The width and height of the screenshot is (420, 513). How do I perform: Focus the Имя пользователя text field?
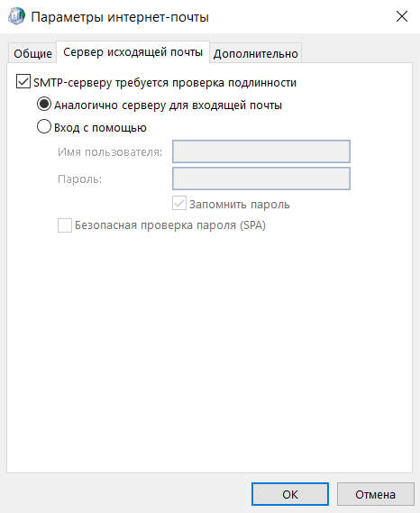261,151
